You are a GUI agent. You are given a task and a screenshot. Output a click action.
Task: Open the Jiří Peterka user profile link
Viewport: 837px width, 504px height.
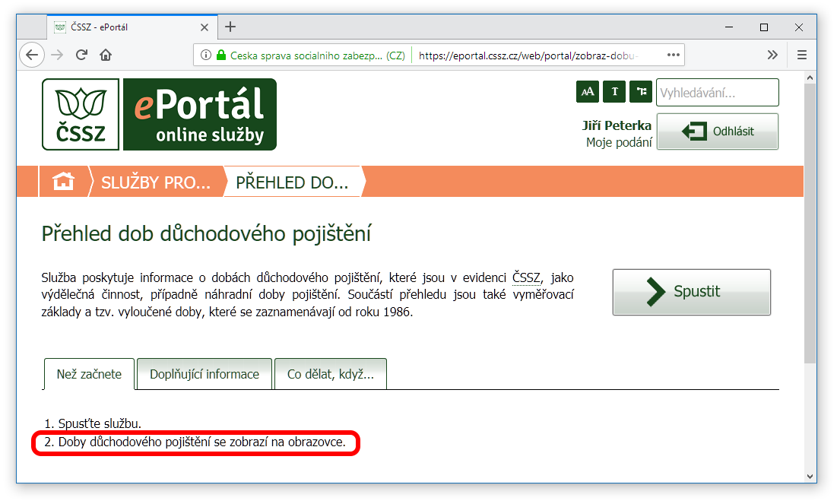(617, 125)
